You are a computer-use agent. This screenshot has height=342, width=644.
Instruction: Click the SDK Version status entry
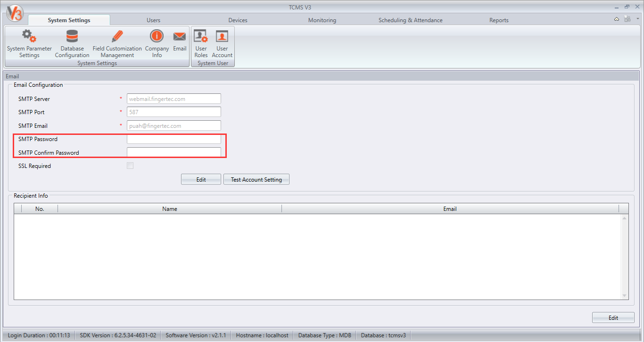pos(117,335)
